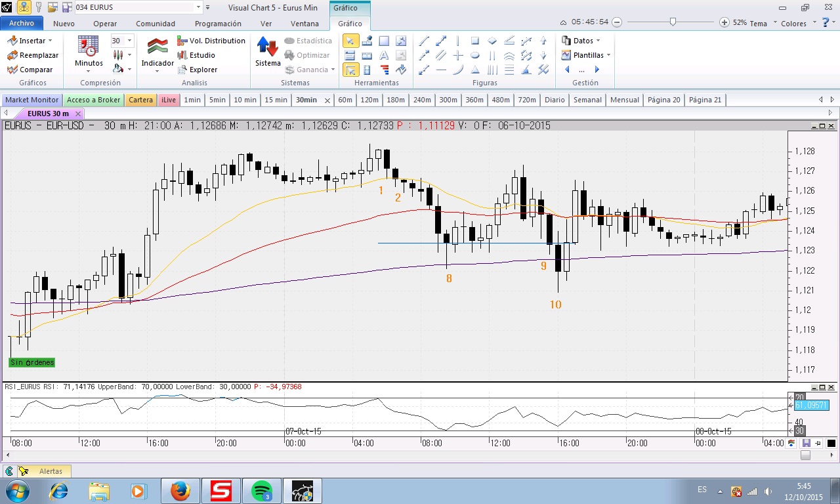Pick the text annotation tool in Herramientas
This screenshot has width=840, height=504.
(384, 55)
